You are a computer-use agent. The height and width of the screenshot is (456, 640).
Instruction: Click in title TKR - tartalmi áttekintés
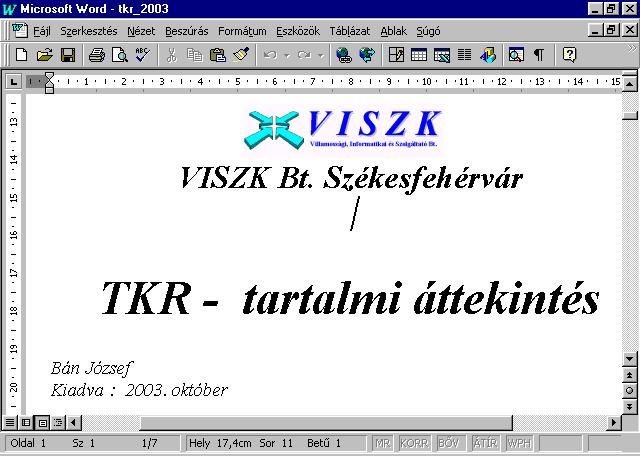point(350,298)
